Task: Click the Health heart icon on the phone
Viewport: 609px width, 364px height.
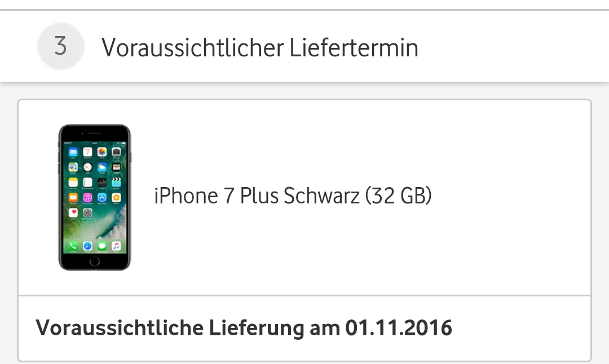Action: (73, 212)
